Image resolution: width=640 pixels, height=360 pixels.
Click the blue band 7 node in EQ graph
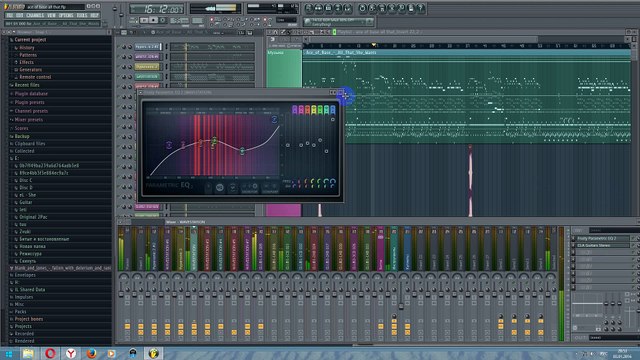274,119
